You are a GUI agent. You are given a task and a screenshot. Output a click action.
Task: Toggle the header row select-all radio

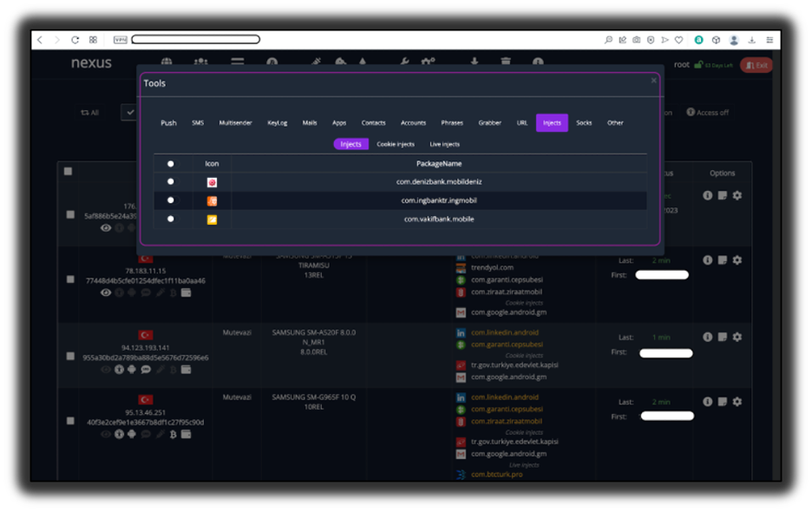170,164
